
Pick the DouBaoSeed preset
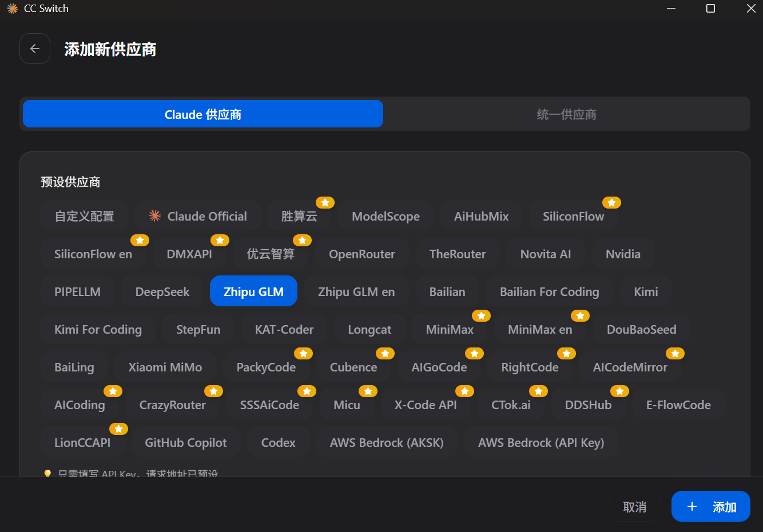point(641,329)
